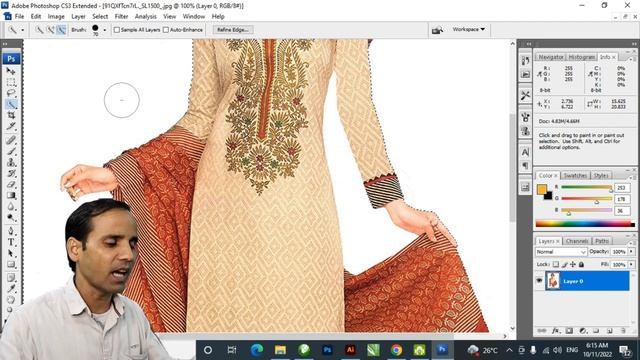This screenshot has height=360, width=640.
Task: Click the green G channel slider
Action: point(587,199)
